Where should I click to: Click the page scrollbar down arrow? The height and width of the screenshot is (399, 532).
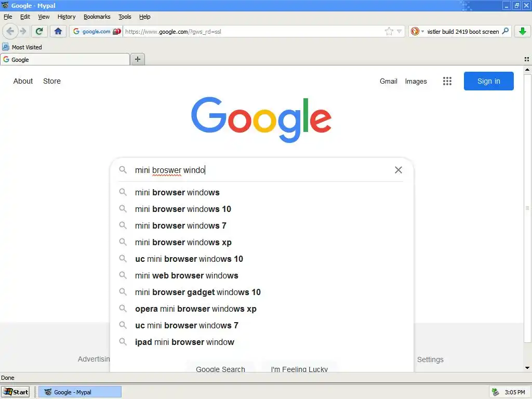[527, 368]
